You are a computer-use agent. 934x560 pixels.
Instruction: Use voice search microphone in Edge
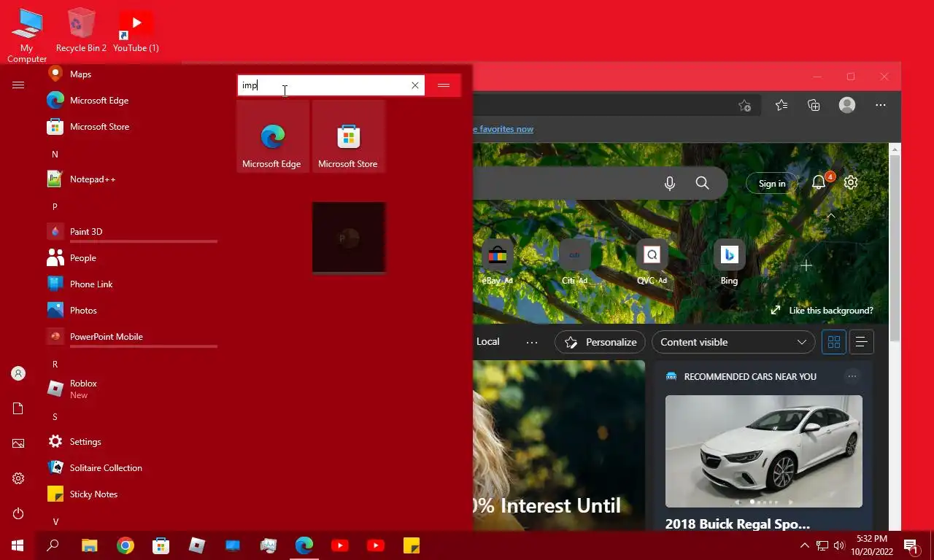(x=670, y=183)
